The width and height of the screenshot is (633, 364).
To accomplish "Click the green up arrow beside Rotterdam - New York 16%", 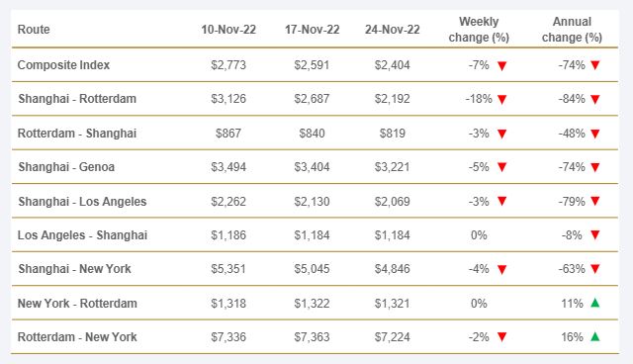I will pyautogui.click(x=595, y=336).
